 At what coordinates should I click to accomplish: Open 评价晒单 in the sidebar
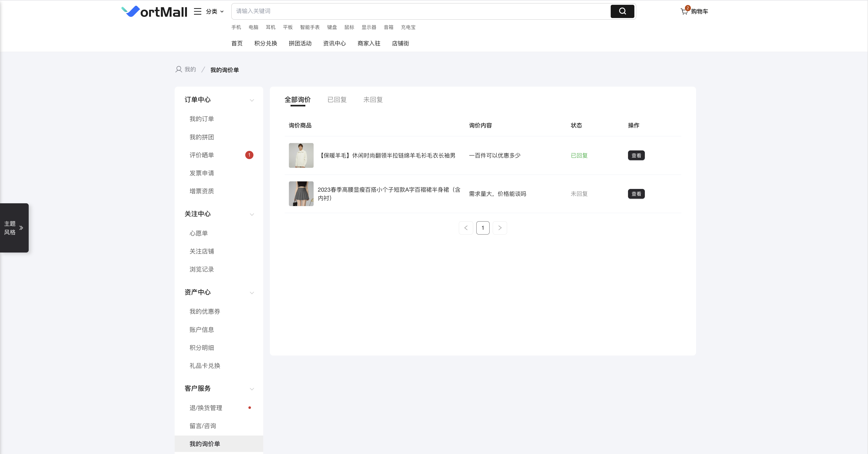(x=202, y=155)
